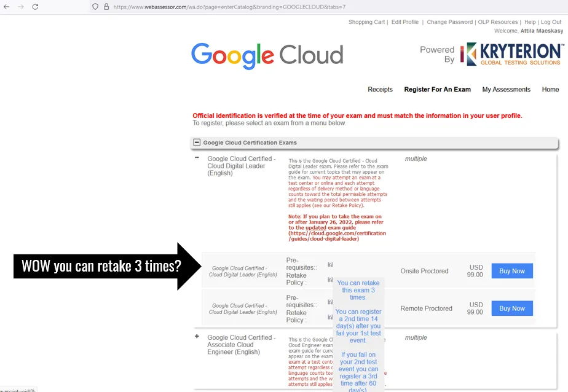Click Log Out

(551, 22)
